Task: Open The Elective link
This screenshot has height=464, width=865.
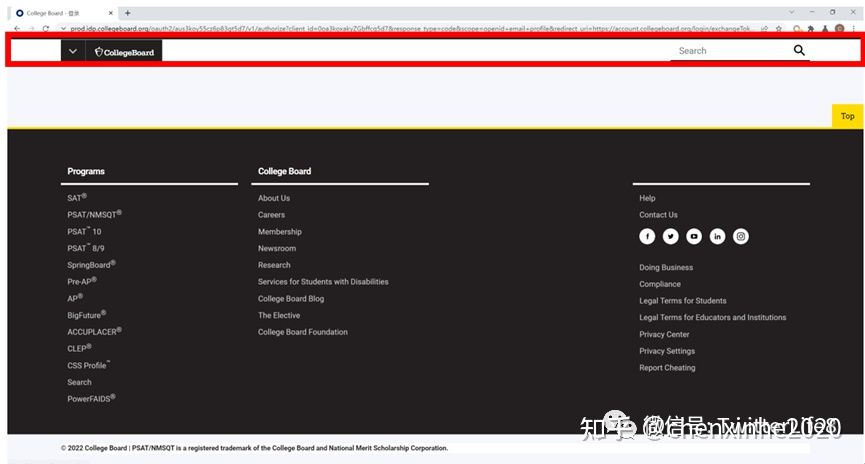Action: [x=279, y=315]
